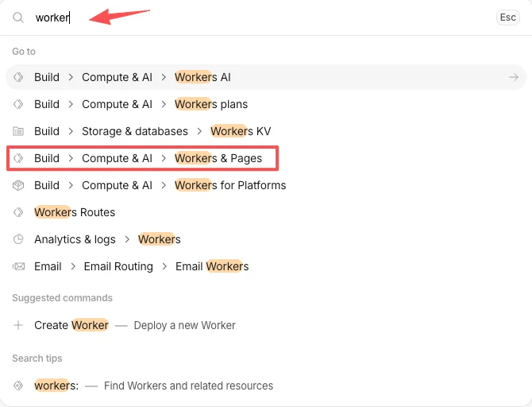Click the diamond icon beside workers: tip
The image size is (532, 407).
coord(18,386)
